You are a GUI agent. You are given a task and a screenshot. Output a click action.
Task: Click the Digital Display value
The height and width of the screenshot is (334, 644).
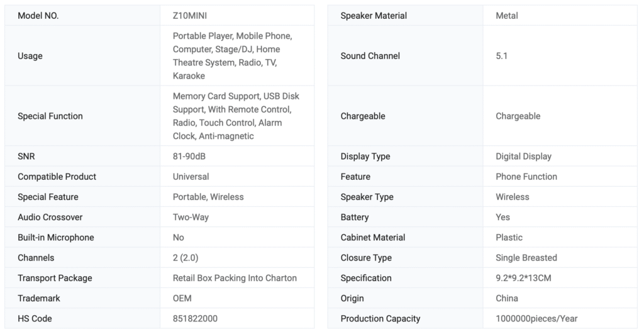523,157
